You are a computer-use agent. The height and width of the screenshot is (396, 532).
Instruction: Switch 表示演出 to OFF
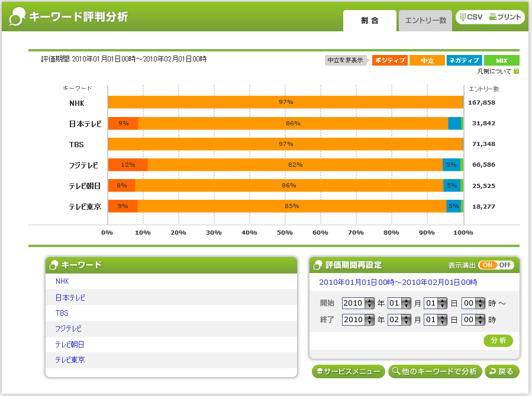pyautogui.click(x=505, y=265)
